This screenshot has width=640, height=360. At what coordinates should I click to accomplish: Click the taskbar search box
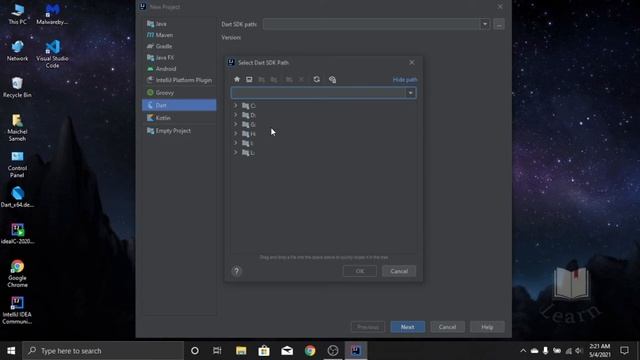pyautogui.click(x=103, y=351)
